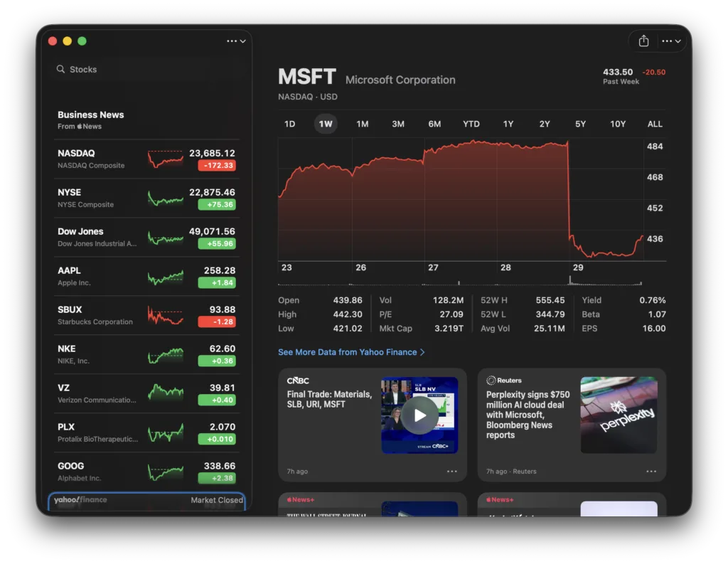Toggle SBUX -1.28 change badge display
Image resolution: width=728 pixels, height=564 pixels.
pos(217,321)
